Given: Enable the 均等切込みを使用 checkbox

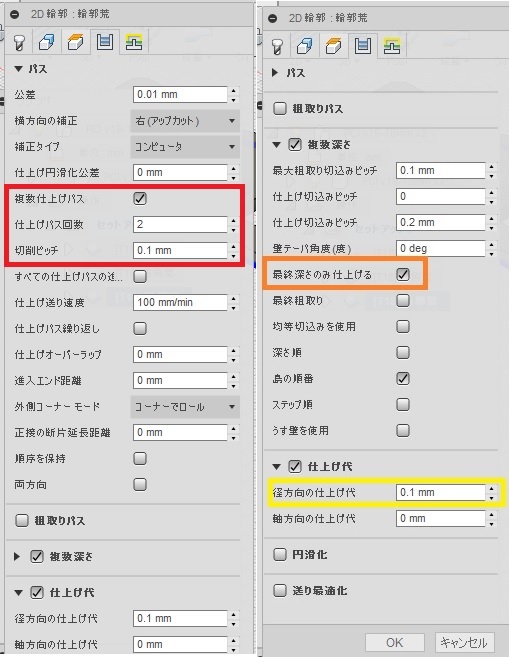Looking at the screenshot, I should 403,326.
